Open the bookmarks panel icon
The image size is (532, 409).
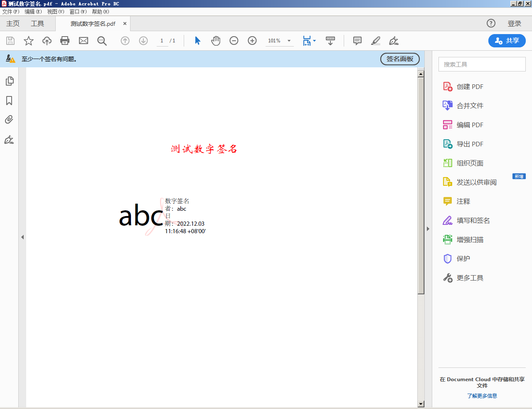[x=9, y=101]
